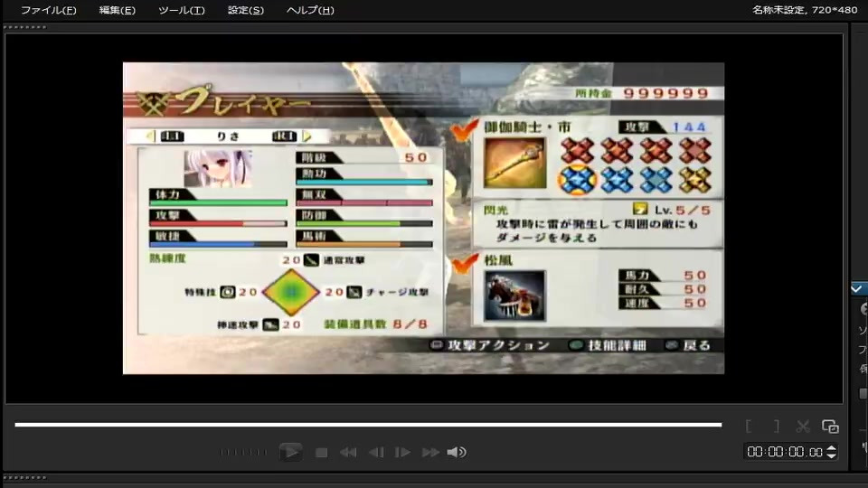Click the video preview showing the プレイヤー screen
Screen dimensions: 868x488
click(423, 218)
